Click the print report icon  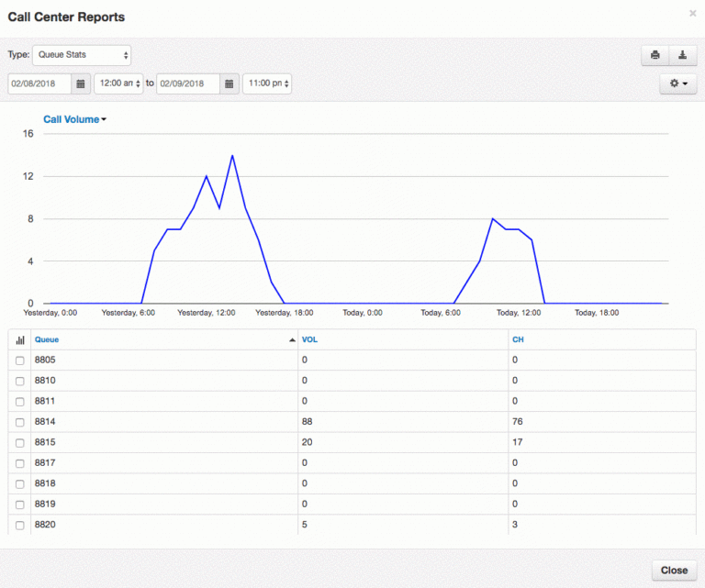(x=655, y=55)
